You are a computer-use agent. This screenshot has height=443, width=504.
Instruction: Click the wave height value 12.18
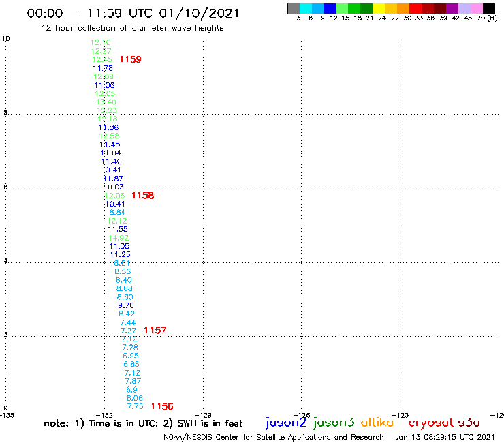point(108,119)
